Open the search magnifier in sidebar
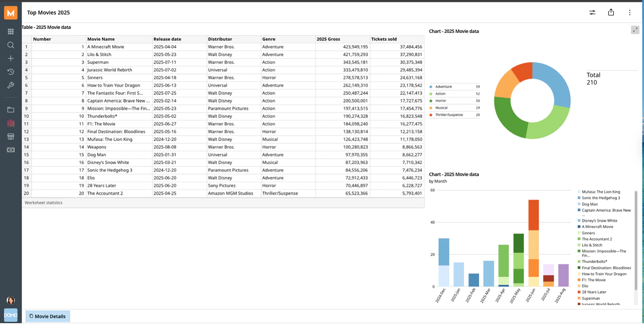This screenshot has height=325, width=644. click(x=11, y=45)
